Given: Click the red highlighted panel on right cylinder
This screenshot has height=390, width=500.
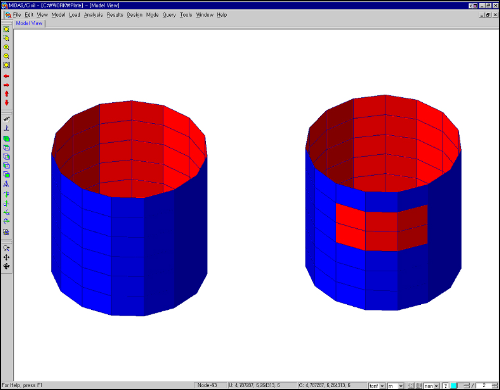Looking at the screenshot, I should [x=382, y=227].
